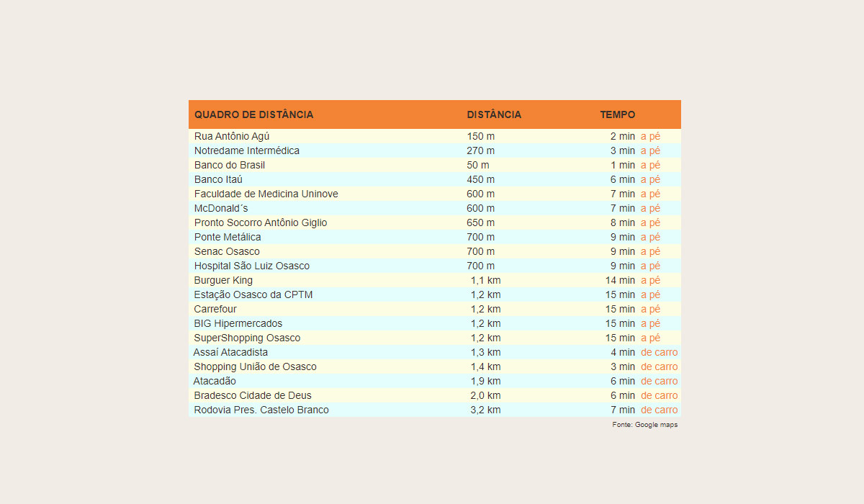
Task: Click the Assaí Atacadista entry
Action: pos(230,352)
